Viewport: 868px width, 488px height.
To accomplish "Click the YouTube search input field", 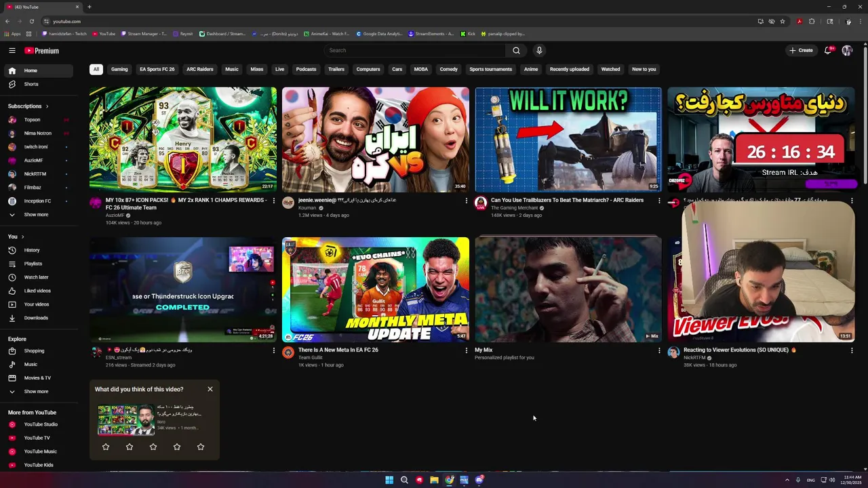I will coord(415,50).
